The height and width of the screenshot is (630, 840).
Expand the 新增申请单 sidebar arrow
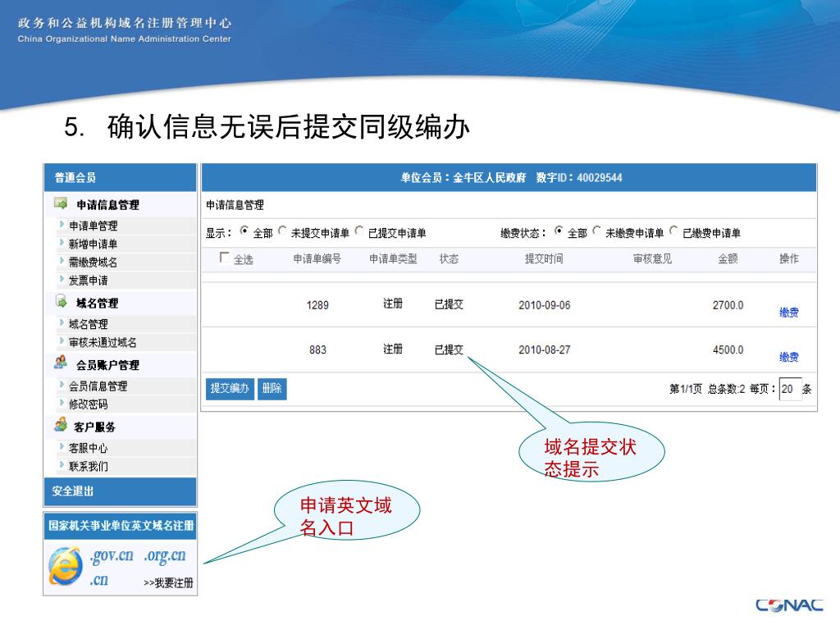pyautogui.click(x=62, y=244)
